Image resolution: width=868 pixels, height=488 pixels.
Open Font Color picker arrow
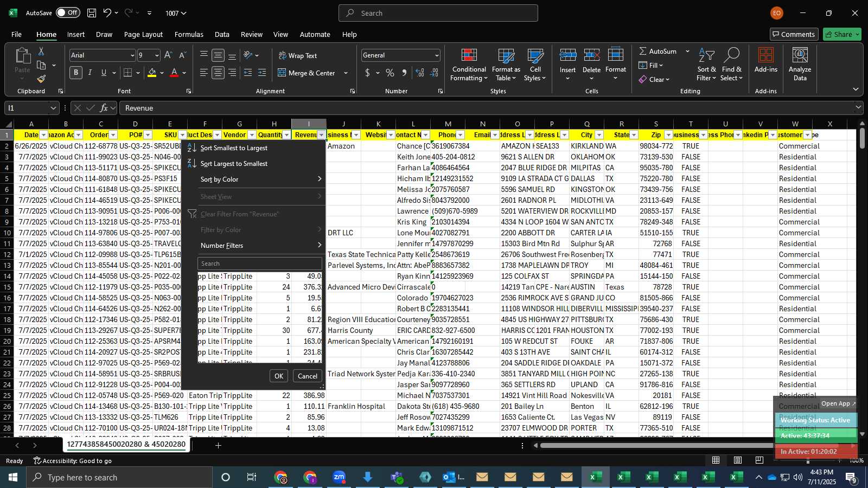(184, 73)
